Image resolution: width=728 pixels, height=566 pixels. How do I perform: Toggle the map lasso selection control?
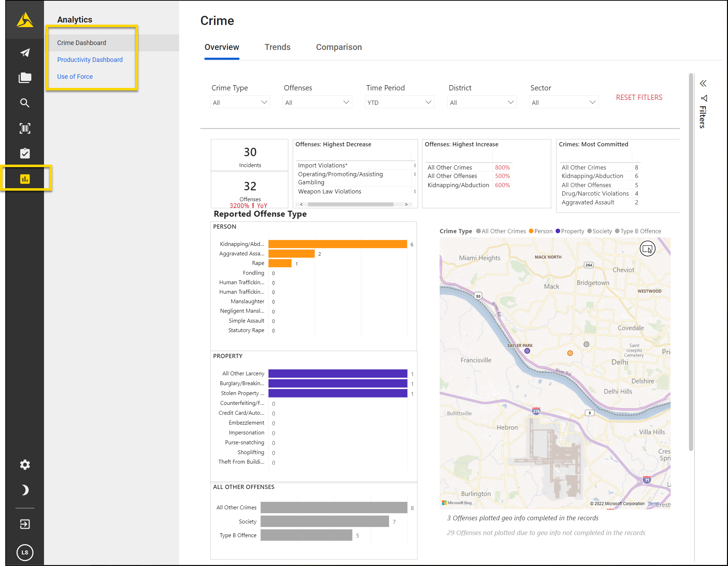click(x=648, y=248)
